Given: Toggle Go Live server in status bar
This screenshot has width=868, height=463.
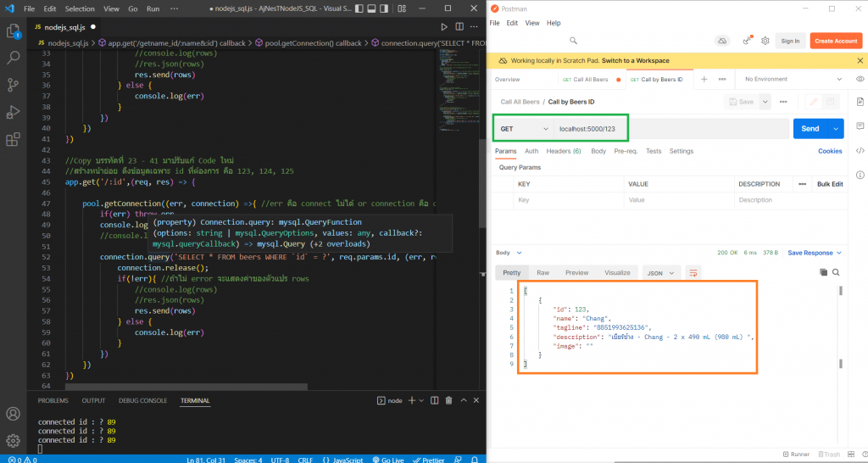Looking at the screenshot, I should 388,460.
